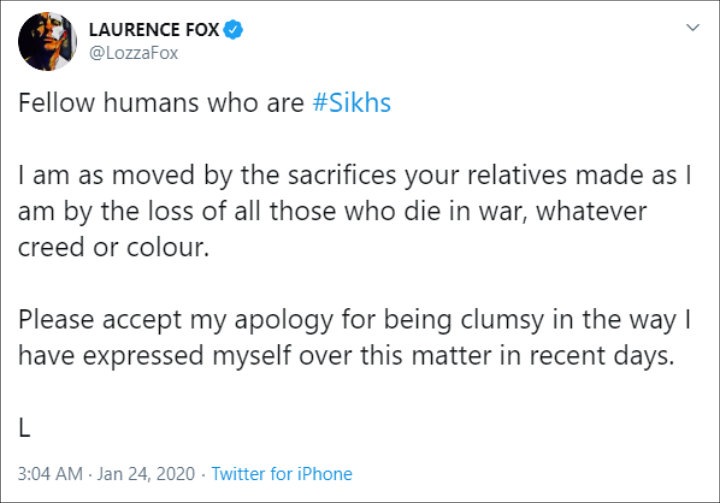The height and width of the screenshot is (503, 720).
Task: Open Laurence Fox's profile picture
Action: 47,41
